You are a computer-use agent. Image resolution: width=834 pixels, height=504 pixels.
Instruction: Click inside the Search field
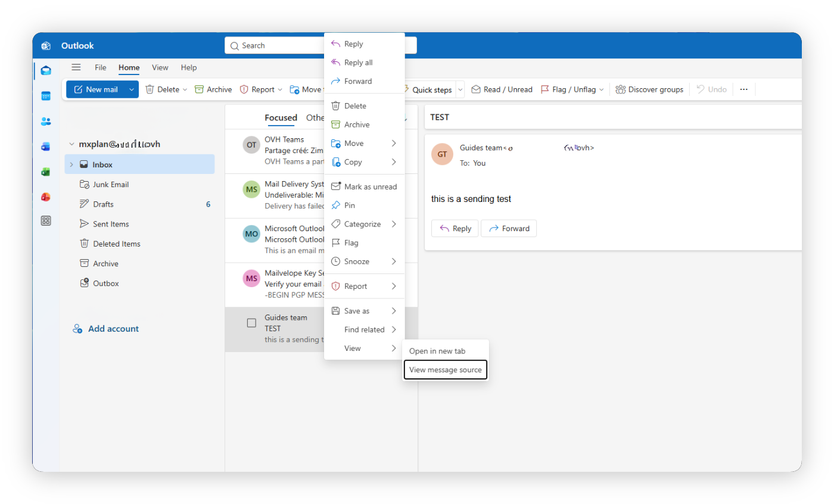[274, 45]
